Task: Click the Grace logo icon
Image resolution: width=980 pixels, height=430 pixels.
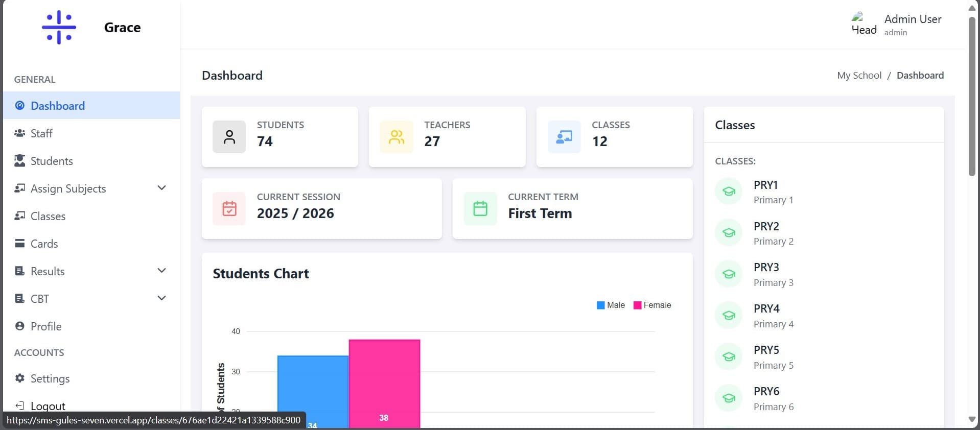Action: [59, 27]
